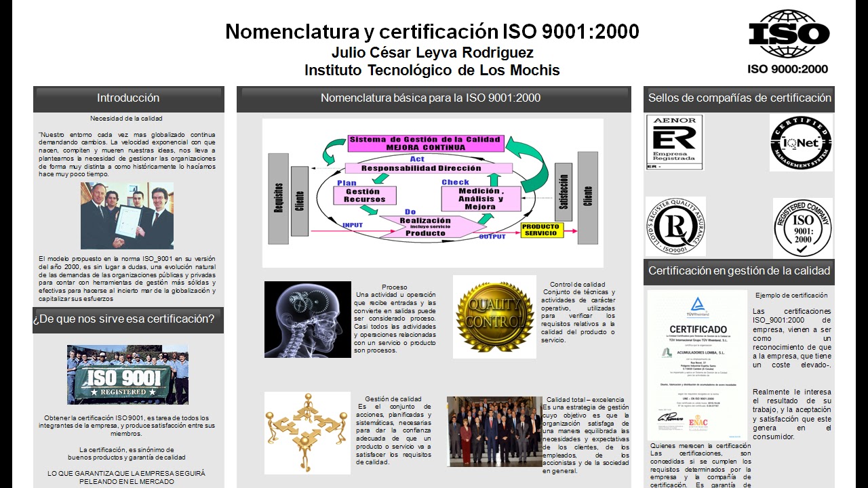Click the Necesidad de la calidad subtitle

126,119
